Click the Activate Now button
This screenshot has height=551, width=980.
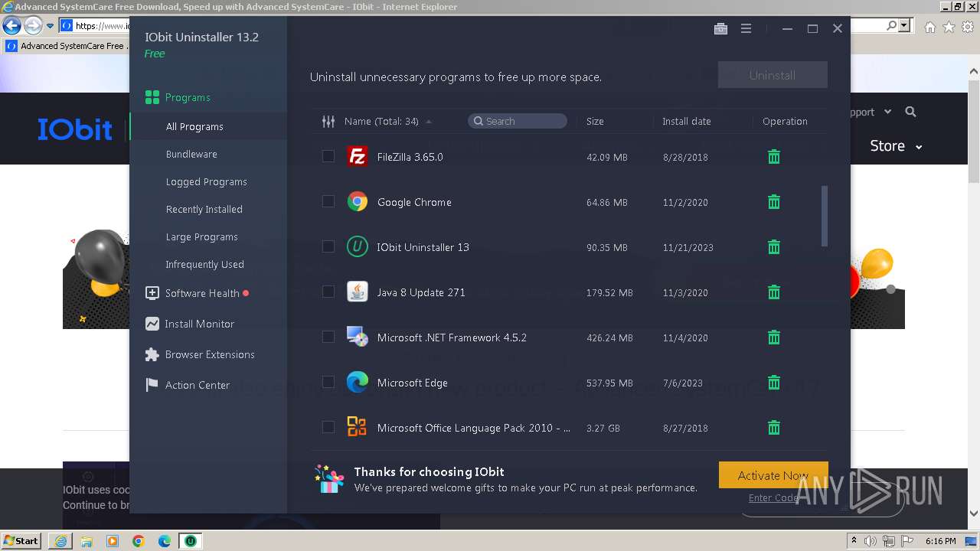pyautogui.click(x=773, y=475)
